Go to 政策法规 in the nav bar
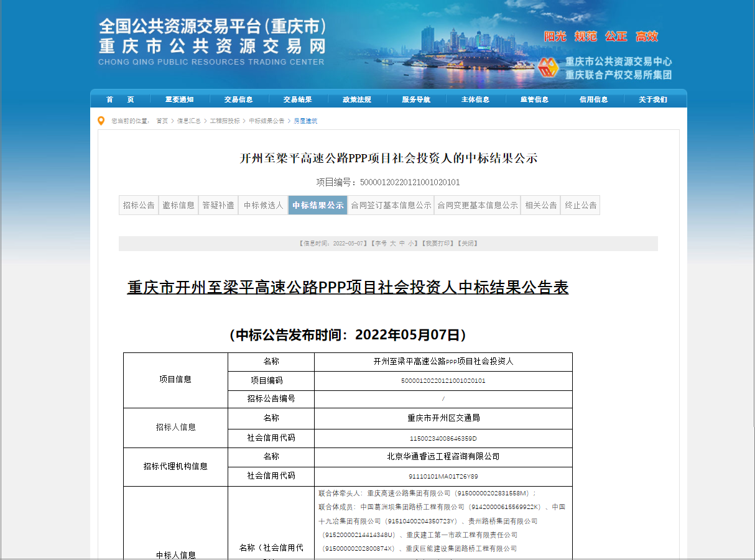 [x=357, y=99]
